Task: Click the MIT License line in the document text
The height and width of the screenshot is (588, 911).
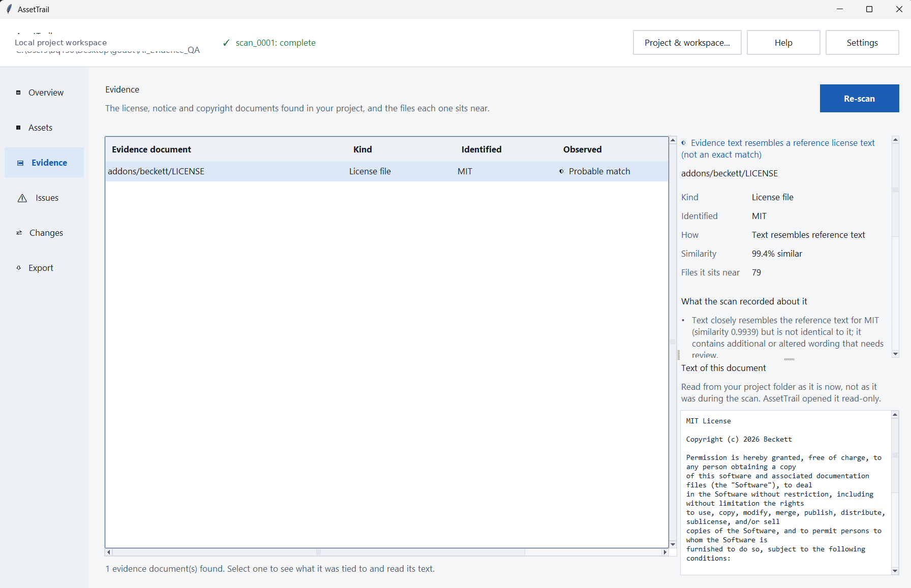Action: (708, 421)
